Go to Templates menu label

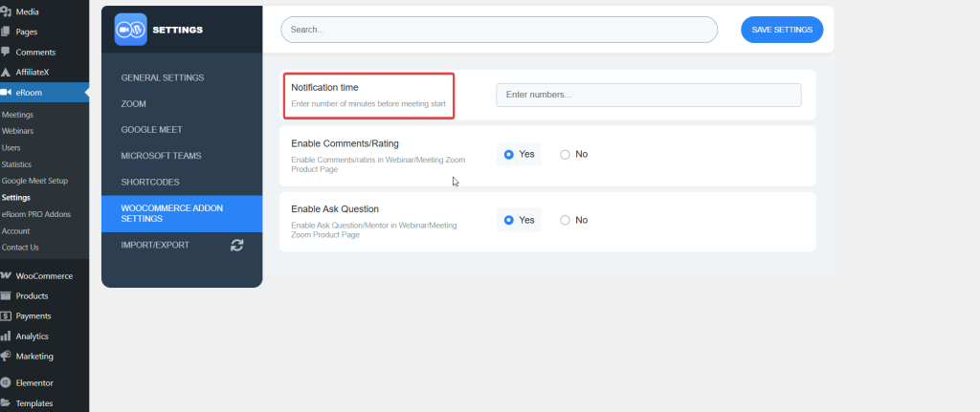(34, 403)
